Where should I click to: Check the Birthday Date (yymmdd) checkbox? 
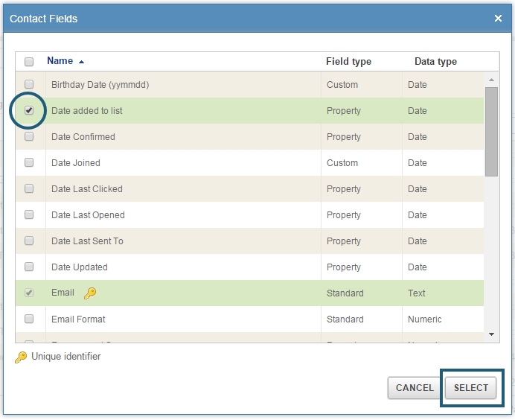coord(29,85)
